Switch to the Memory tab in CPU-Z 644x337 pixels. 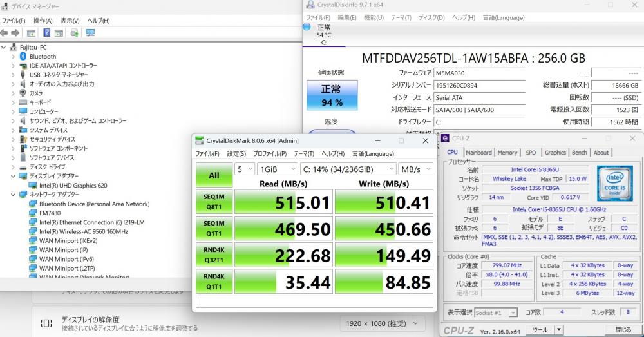coord(507,153)
